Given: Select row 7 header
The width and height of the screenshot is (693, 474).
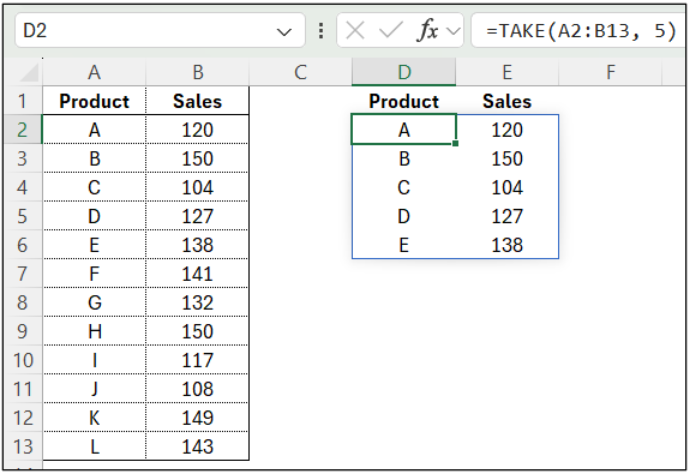Looking at the screenshot, I should coord(22,274).
